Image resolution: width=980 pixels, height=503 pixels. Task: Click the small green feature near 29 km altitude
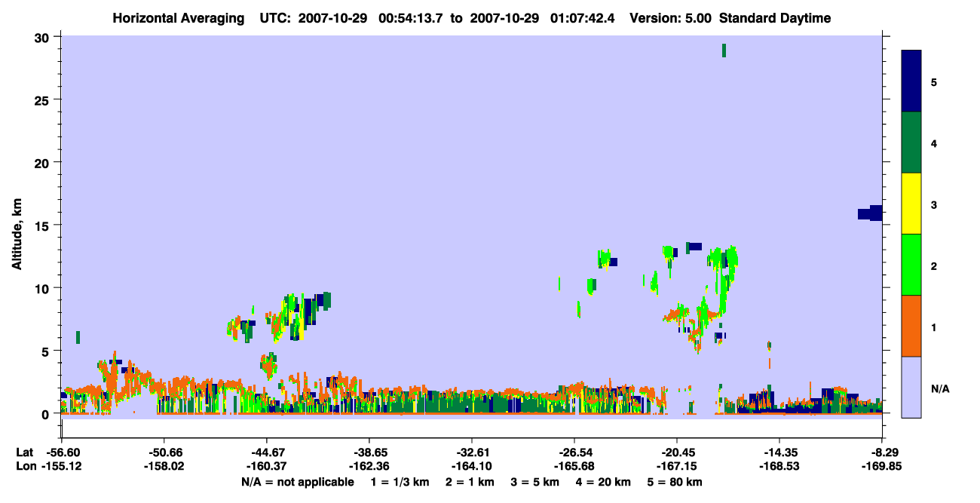point(724,51)
